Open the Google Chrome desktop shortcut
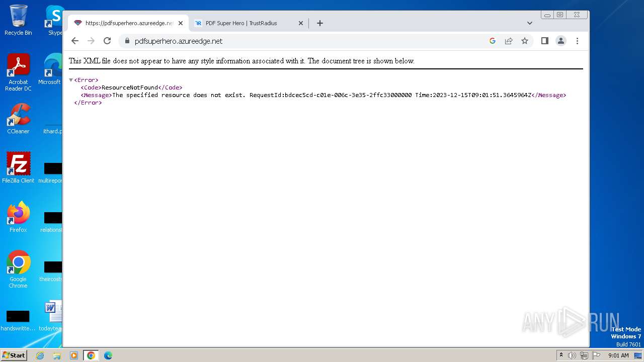Screen dimensions: 644x362 [x=18, y=269]
